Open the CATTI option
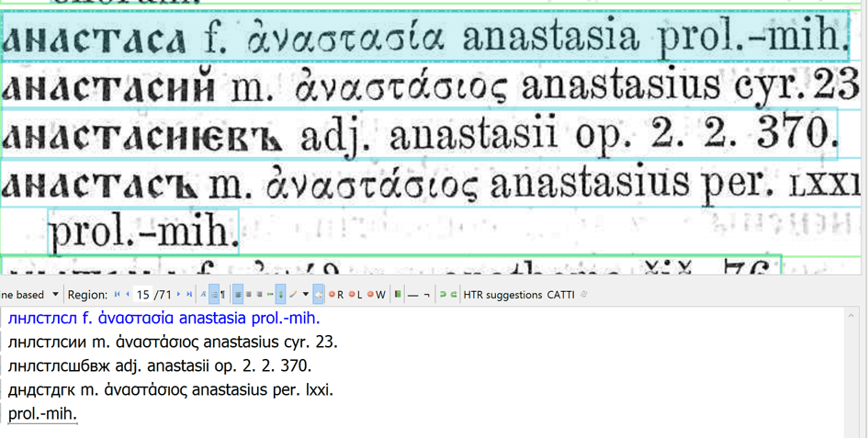This screenshot has height=438, width=868. [x=560, y=295]
